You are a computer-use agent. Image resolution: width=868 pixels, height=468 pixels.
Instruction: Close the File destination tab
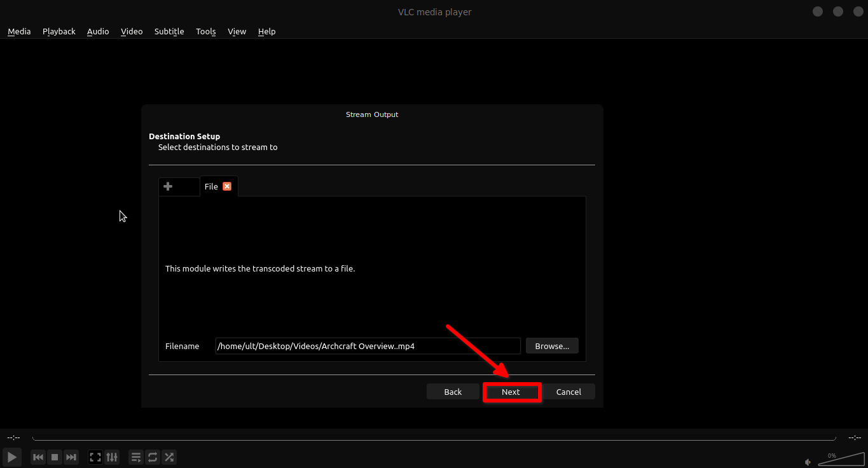point(227,186)
